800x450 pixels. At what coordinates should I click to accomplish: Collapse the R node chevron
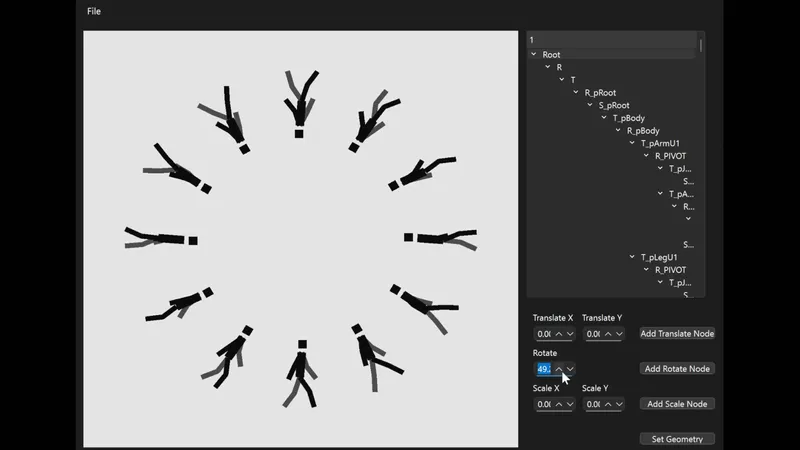tap(547, 67)
